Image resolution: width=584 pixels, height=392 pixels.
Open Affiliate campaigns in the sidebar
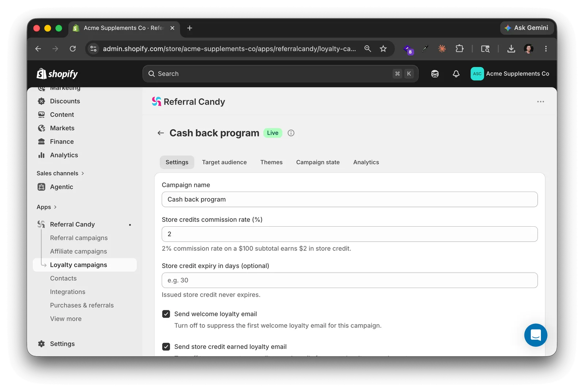coord(78,251)
